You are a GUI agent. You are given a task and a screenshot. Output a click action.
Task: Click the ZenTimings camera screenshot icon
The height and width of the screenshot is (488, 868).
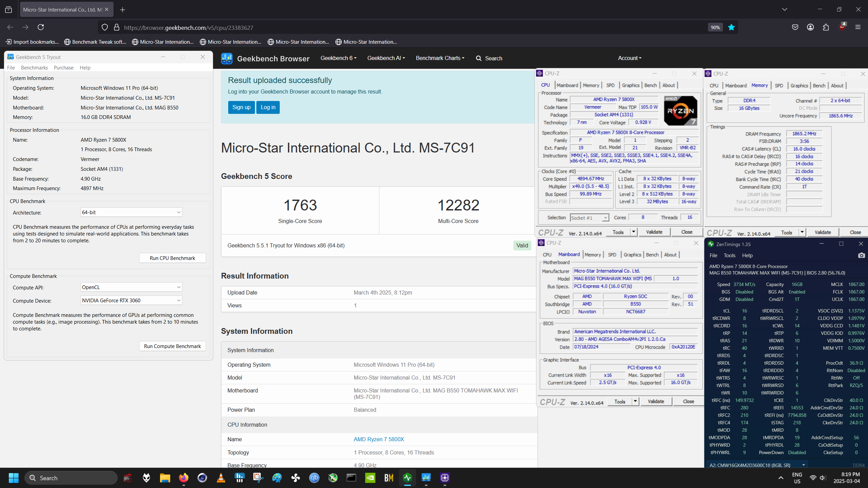[861, 255]
